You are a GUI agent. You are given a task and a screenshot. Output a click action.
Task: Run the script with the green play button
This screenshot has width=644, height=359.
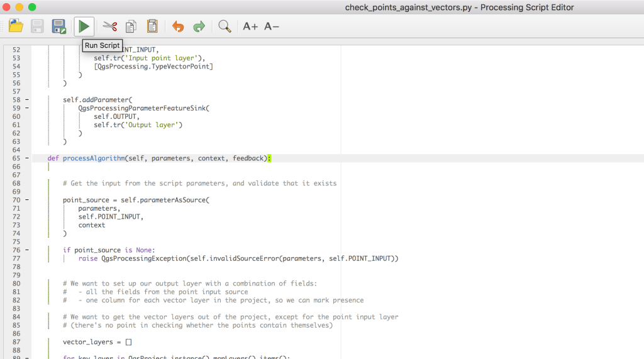click(x=84, y=26)
